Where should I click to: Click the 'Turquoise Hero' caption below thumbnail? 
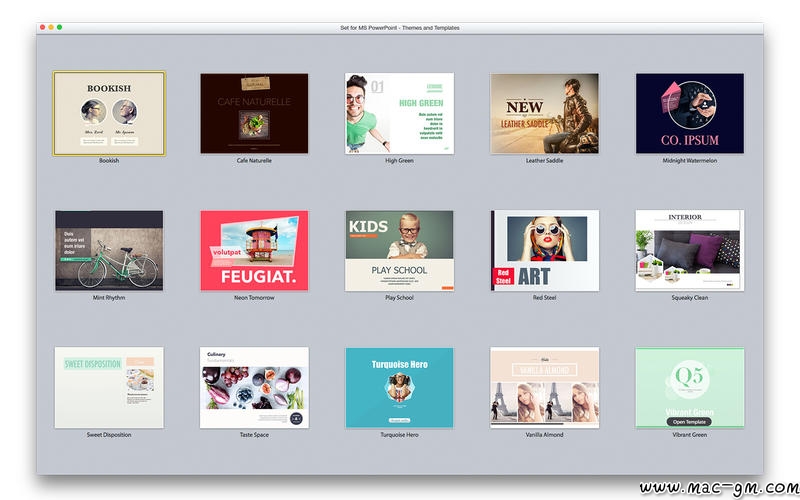399,435
